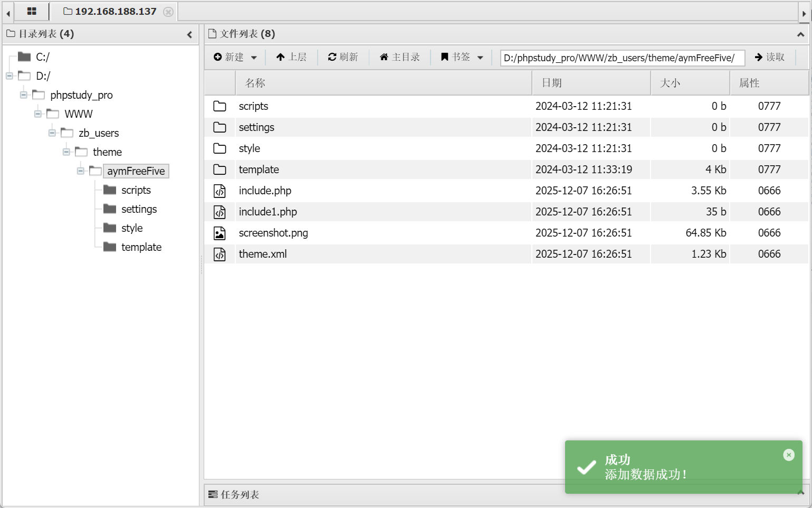Switch to the 192.168.188.137 tab
The width and height of the screenshot is (812, 508).
[x=110, y=11]
